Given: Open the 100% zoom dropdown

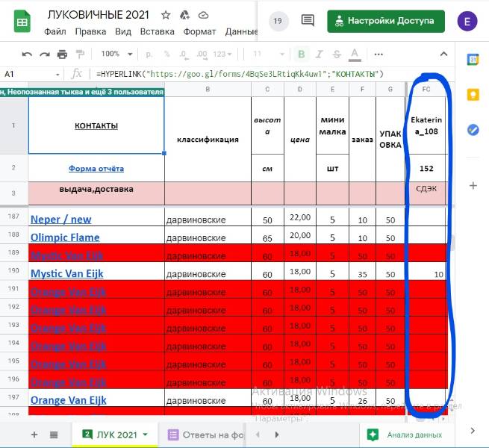Looking at the screenshot, I should pyautogui.click(x=115, y=54).
